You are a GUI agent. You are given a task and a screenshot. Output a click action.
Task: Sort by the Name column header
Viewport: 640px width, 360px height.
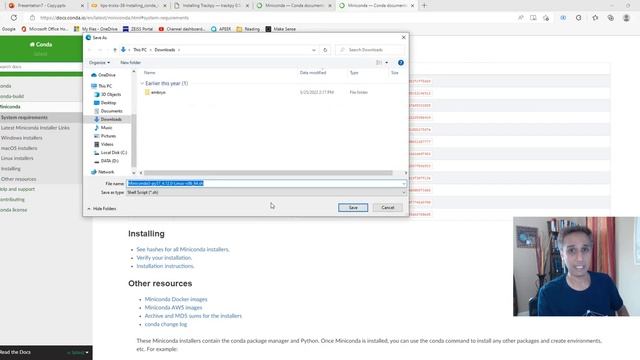(x=149, y=73)
